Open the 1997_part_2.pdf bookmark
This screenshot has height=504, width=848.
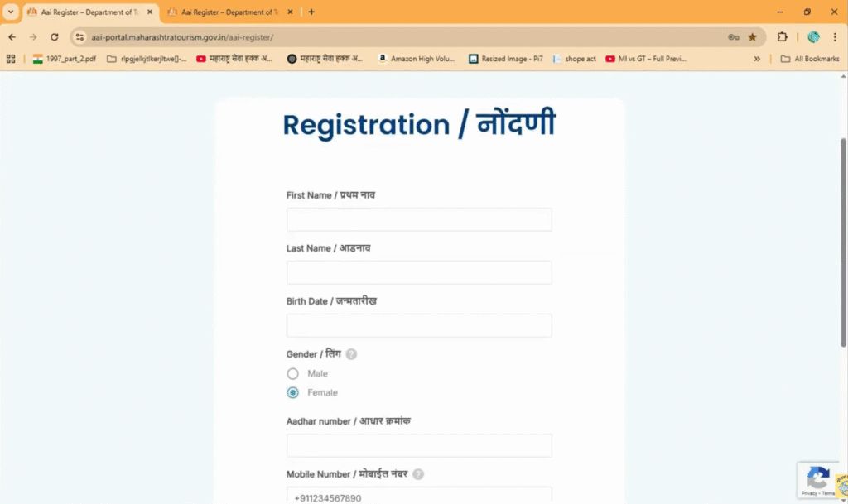(64, 59)
